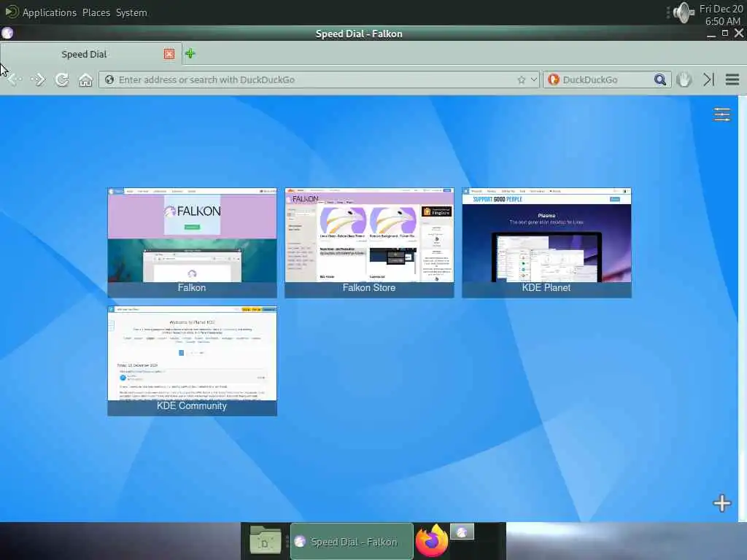Open Falkon main hamburger menu
This screenshot has width=747, height=560.
(x=732, y=79)
